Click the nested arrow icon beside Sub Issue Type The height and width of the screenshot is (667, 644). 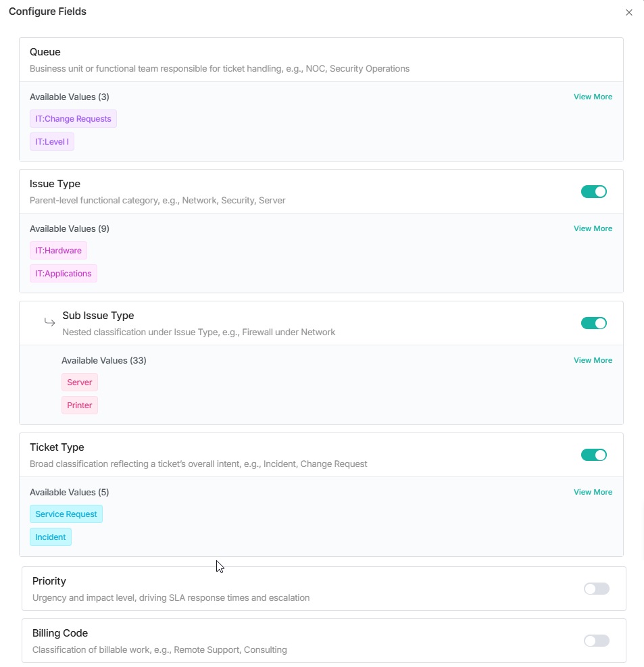click(49, 322)
